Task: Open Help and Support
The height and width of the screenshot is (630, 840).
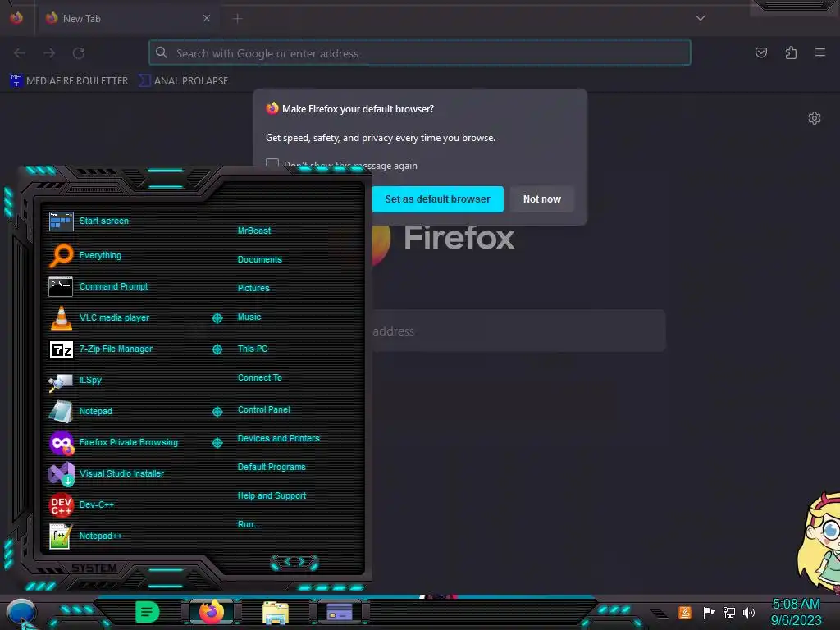Action: pos(272,496)
